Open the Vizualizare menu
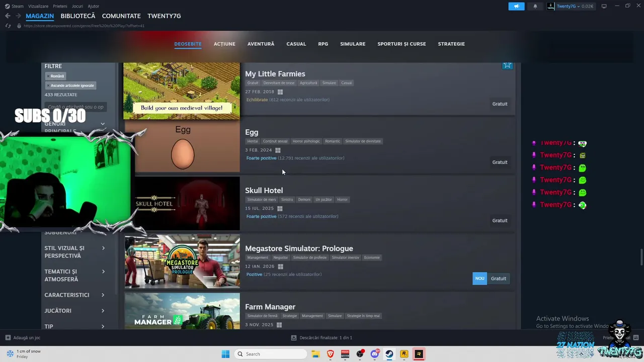644x362 pixels. pyautogui.click(x=38, y=6)
